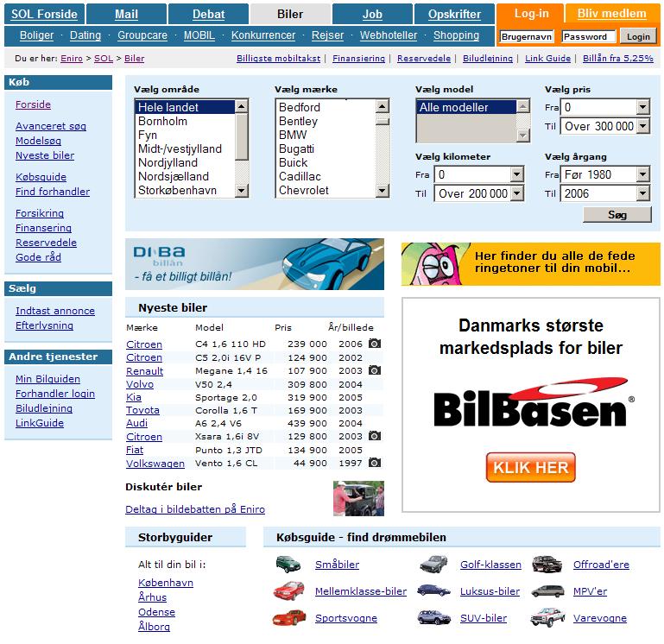The height and width of the screenshot is (644, 664).
Task: Open the Dating navigation link
Action: click(x=85, y=35)
